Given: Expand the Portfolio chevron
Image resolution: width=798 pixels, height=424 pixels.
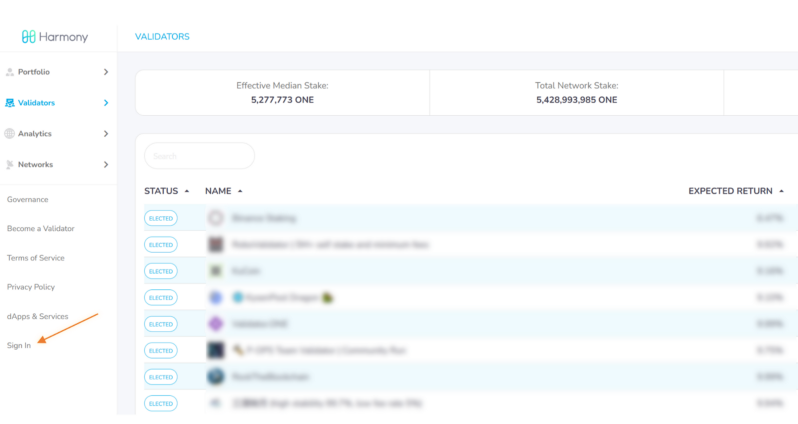Looking at the screenshot, I should coord(106,72).
